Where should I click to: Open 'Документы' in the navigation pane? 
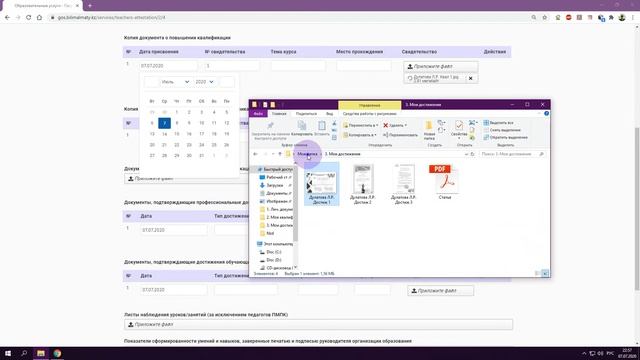[x=276, y=193]
